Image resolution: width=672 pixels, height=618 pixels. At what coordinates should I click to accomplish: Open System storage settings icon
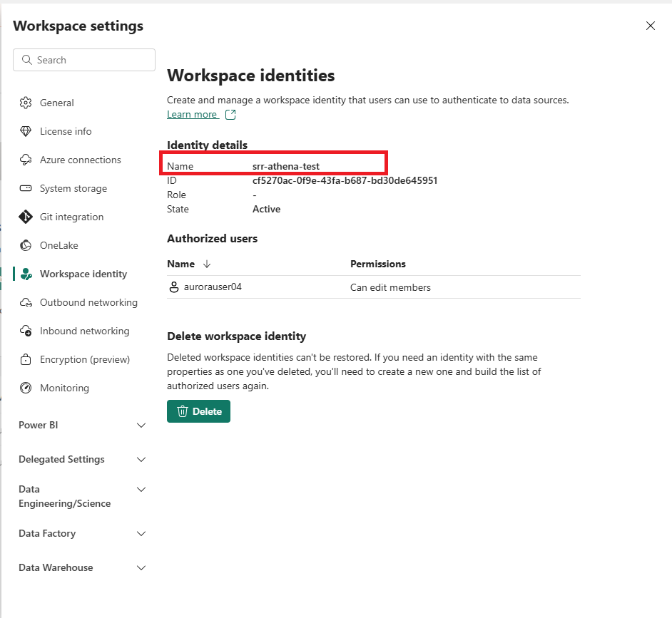26,188
